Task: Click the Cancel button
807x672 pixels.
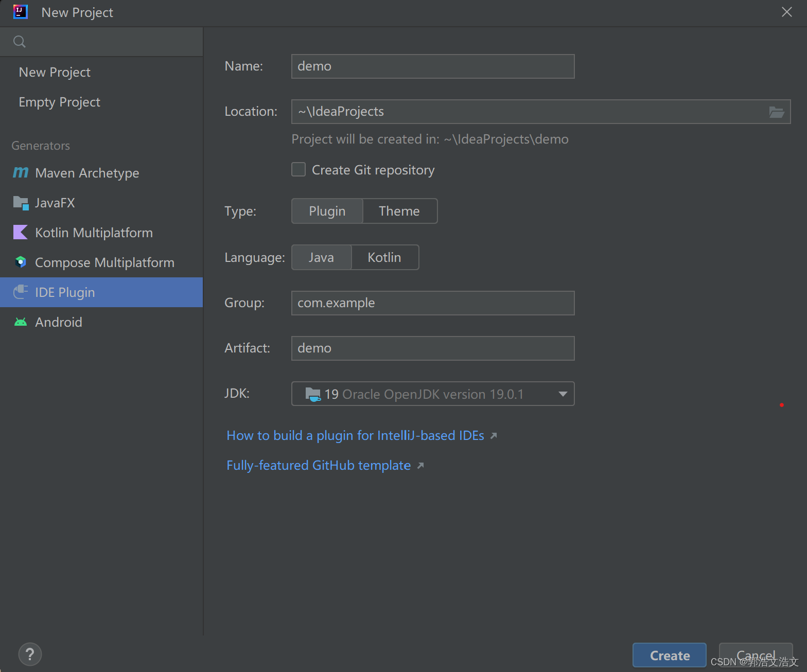Action: coord(756,655)
